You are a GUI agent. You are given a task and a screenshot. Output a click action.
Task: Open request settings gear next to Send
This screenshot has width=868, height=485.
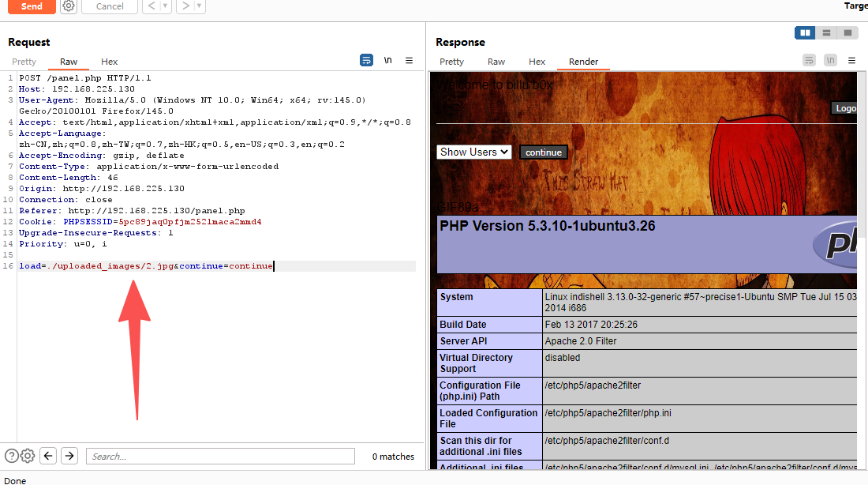[69, 6]
